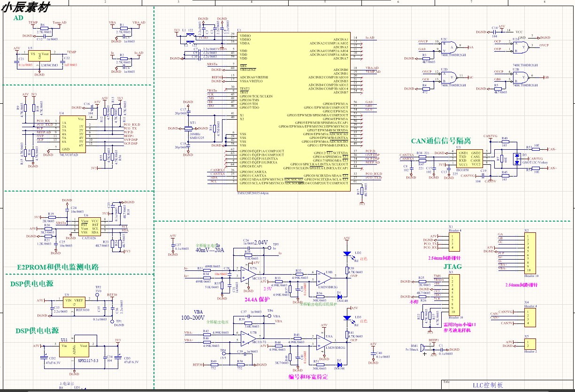The image size is (575, 392).
Task: Click the 全桥输出电压 green label
Action: (x=217, y=323)
